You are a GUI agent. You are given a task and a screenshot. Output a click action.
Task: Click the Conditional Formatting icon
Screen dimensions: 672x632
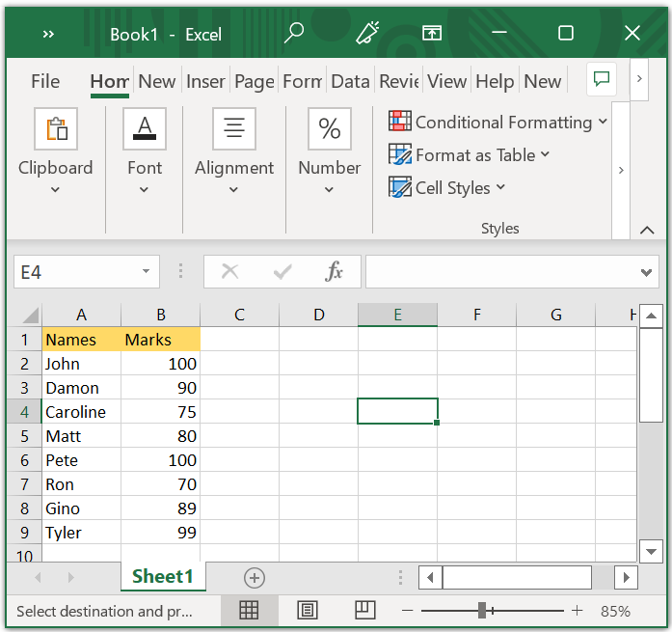[x=400, y=121]
